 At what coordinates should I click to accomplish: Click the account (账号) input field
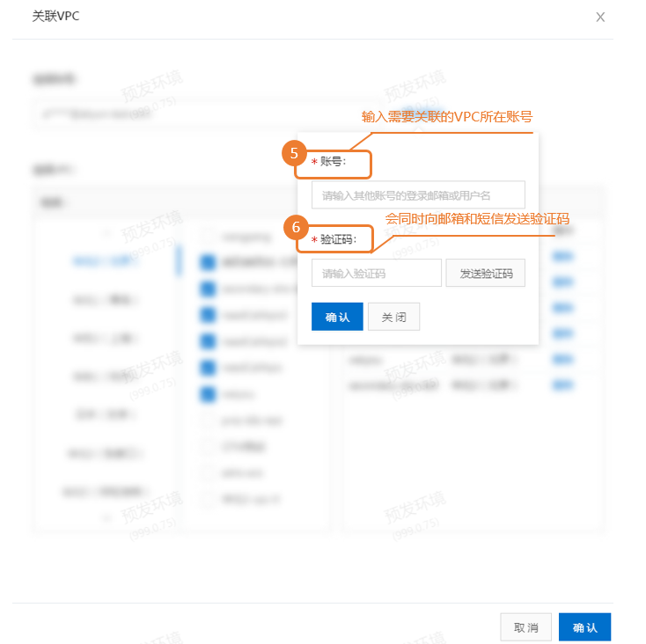point(418,194)
